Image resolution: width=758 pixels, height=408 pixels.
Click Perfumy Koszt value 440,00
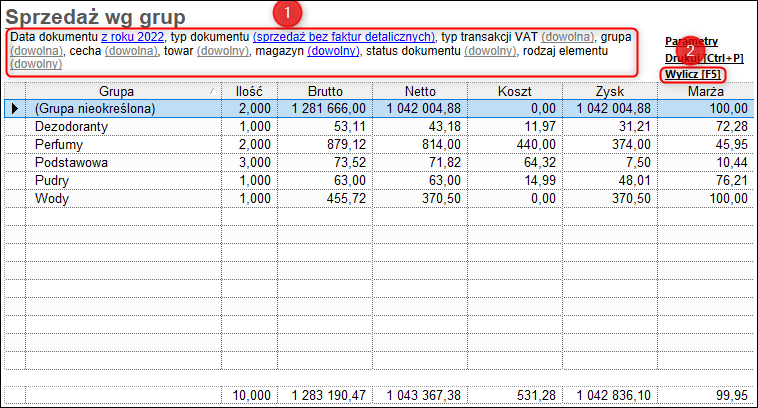click(537, 145)
